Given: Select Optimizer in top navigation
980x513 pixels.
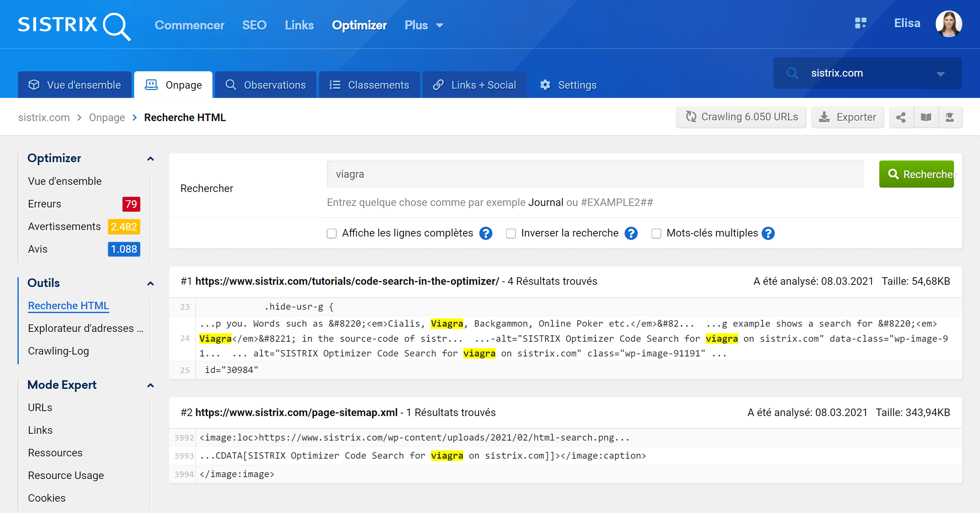Looking at the screenshot, I should 359,25.
